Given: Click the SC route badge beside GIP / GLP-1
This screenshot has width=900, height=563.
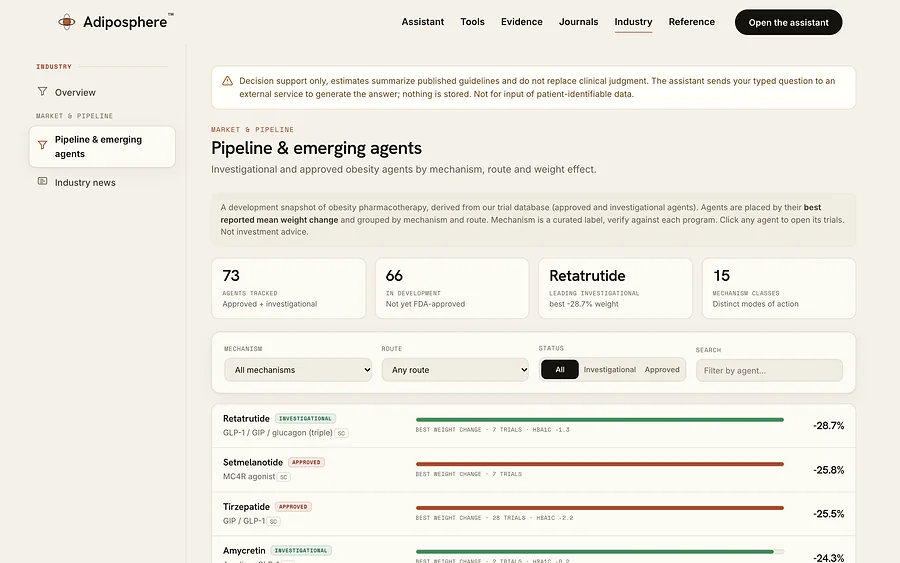Looking at the screenshot, I should (x=274, y=522).
